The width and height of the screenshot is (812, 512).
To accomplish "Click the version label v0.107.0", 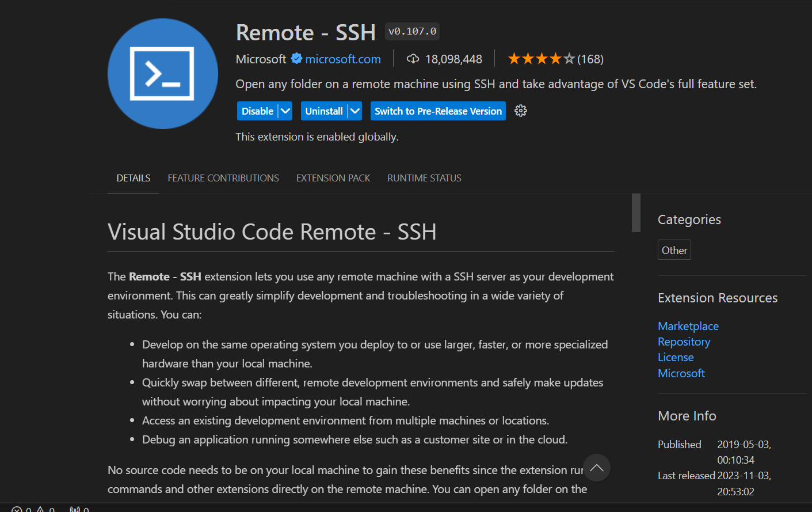I will [x=412, y=31].
